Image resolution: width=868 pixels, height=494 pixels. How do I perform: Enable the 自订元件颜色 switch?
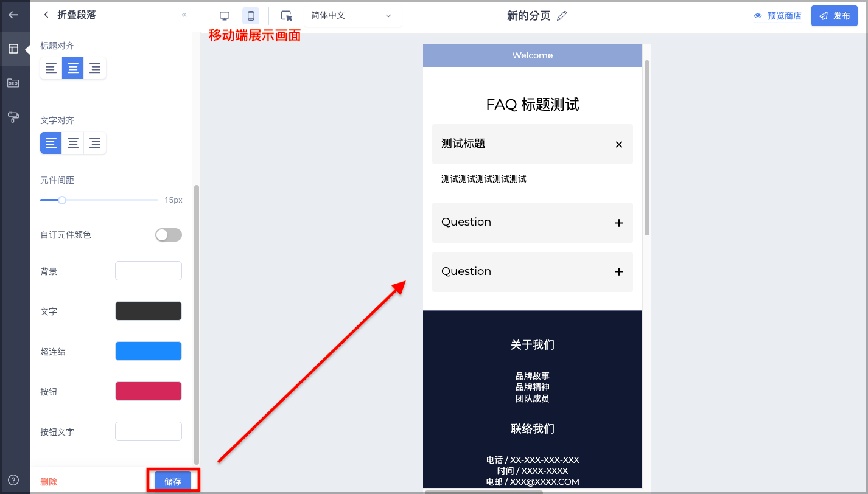(x=169, y=235)
